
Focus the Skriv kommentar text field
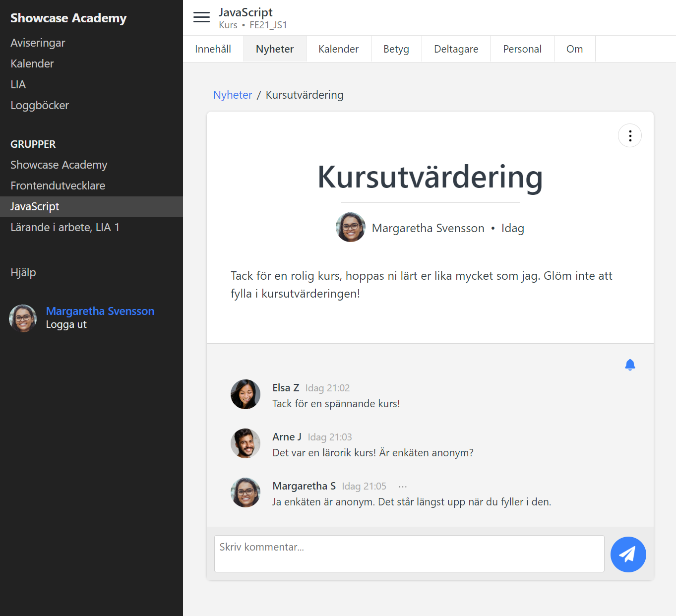tap(409, 554)
